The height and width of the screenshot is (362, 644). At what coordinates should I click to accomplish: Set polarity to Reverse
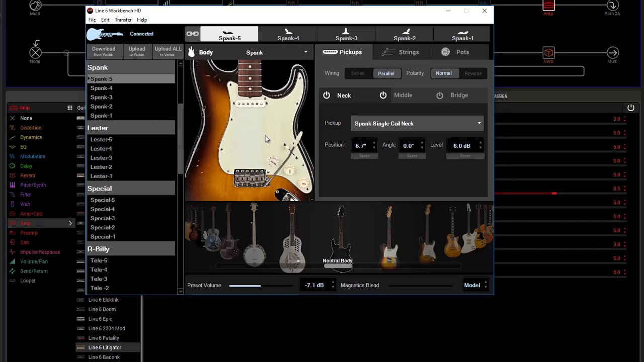coord(473,73)
